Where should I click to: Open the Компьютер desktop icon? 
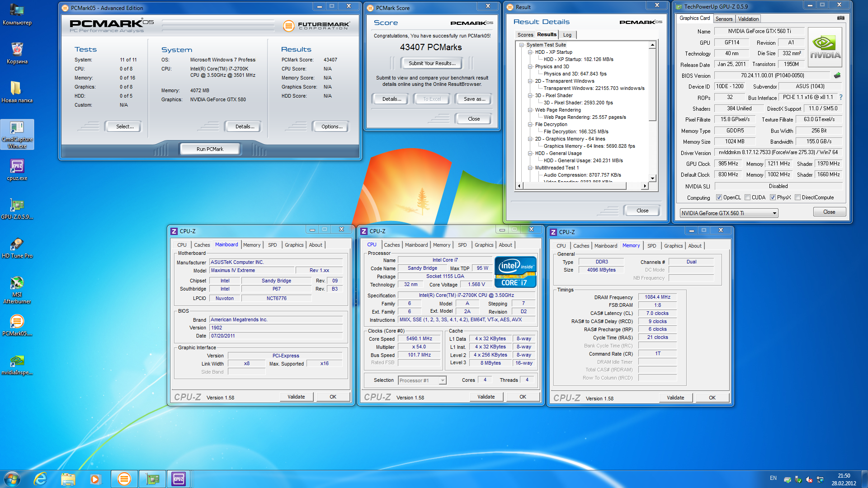(x=17, y=14)
